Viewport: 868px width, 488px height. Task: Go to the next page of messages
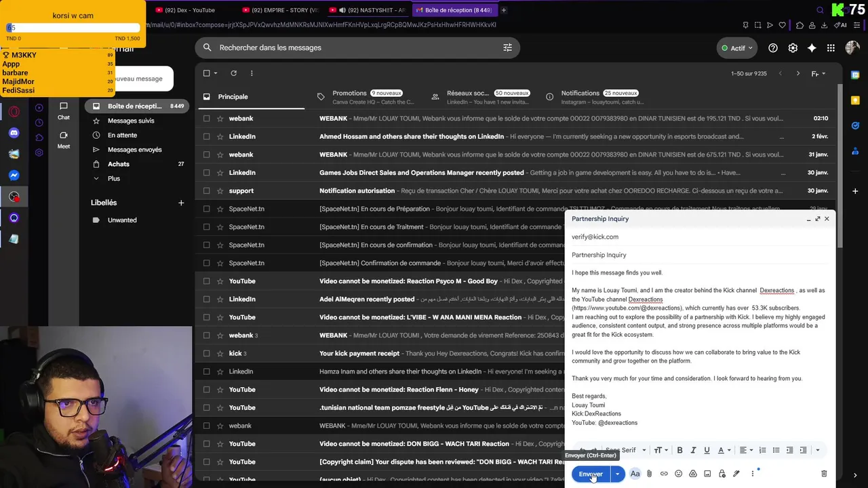797,73
